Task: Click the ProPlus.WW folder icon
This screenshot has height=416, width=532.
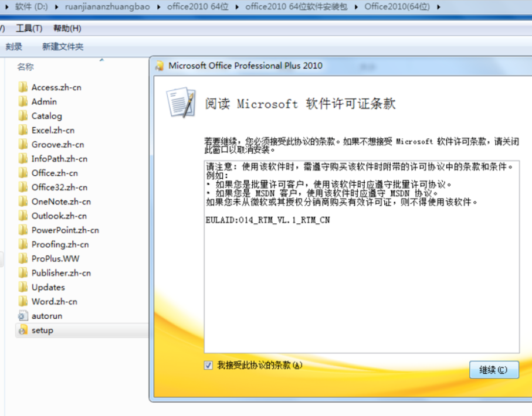Action: coord(23,258)
